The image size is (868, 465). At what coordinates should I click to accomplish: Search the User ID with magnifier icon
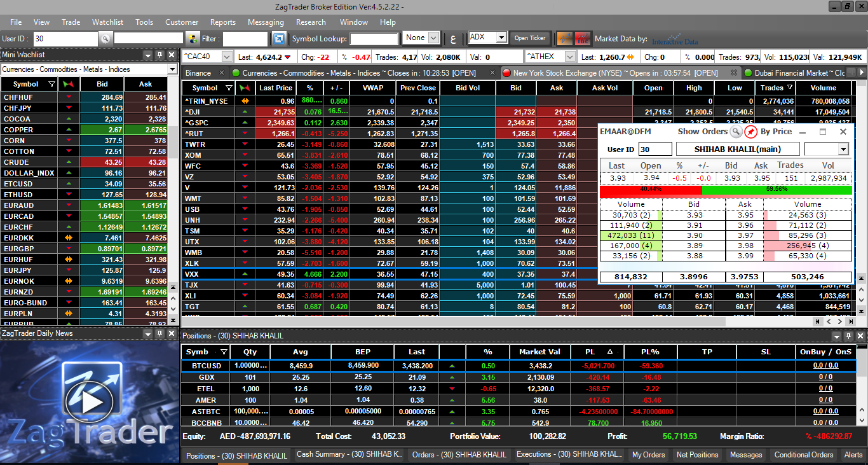click(105, 39)
